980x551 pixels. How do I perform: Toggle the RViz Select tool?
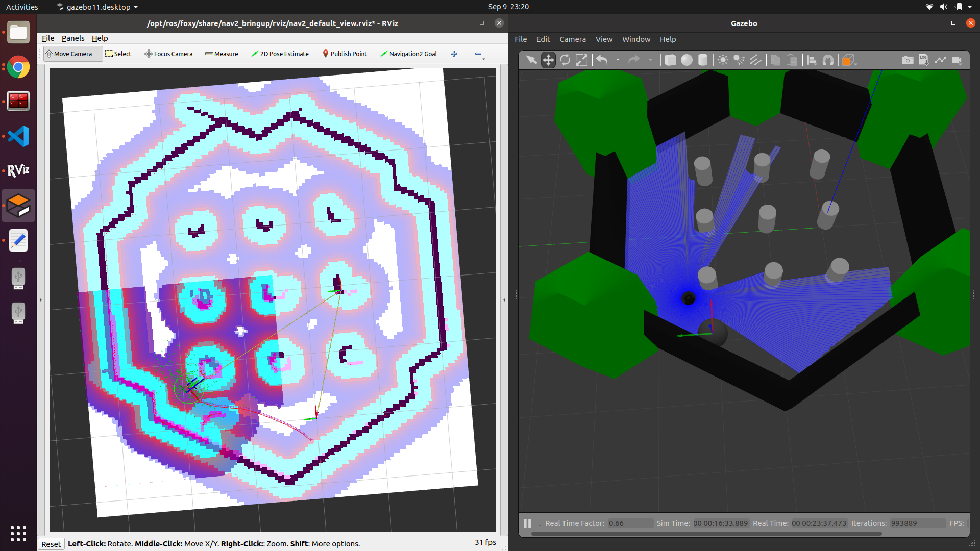118,54
